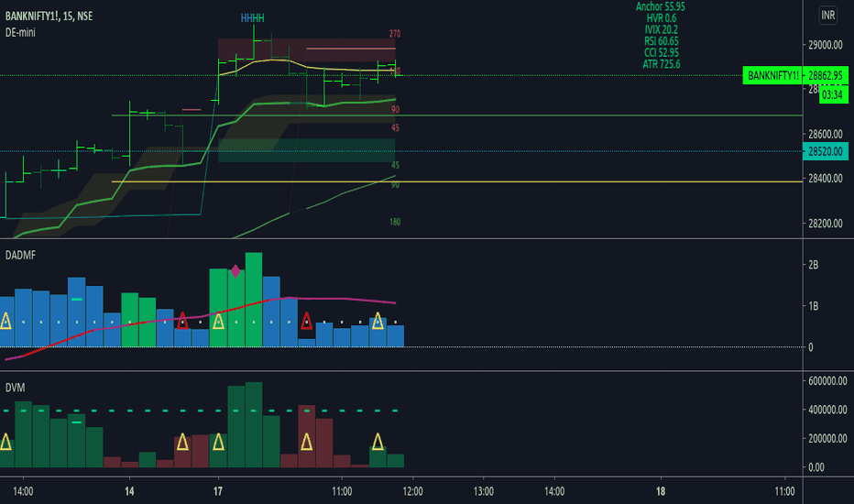Image resolution: width=854 pixels, height=504 pixels.
Task: Select the DADMF indicator title
Action: 20,255
